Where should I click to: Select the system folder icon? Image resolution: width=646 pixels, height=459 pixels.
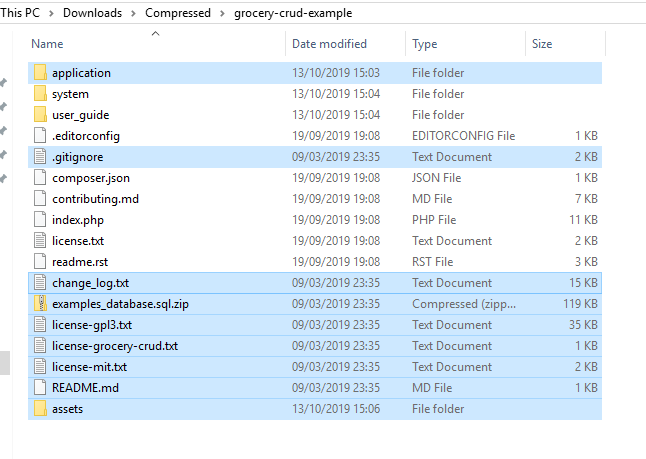tap(40, 94)
